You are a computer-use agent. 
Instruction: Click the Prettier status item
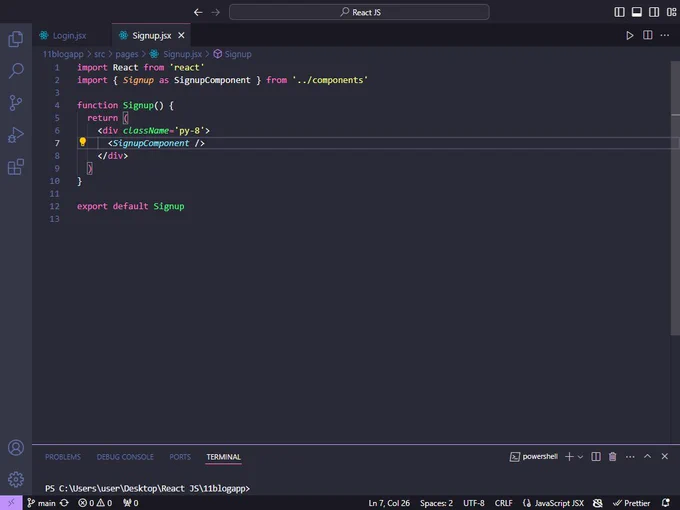click(631, 503)
